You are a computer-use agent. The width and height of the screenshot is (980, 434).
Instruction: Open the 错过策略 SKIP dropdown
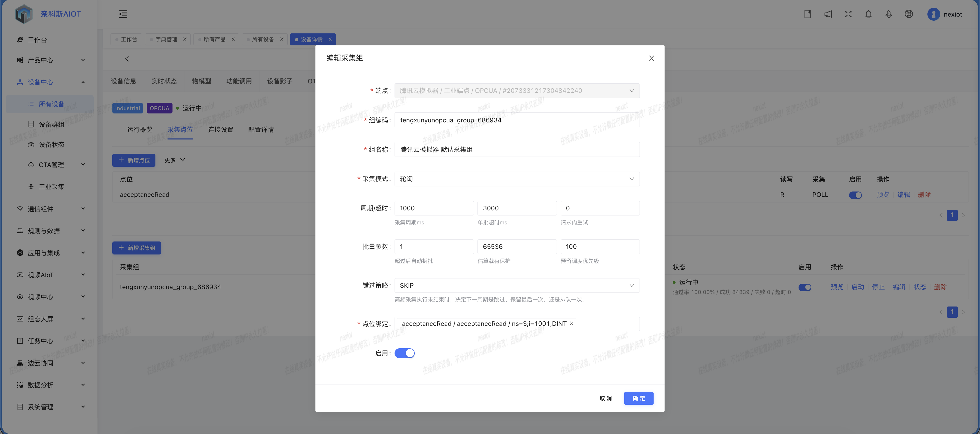click(x=517, y=285)
